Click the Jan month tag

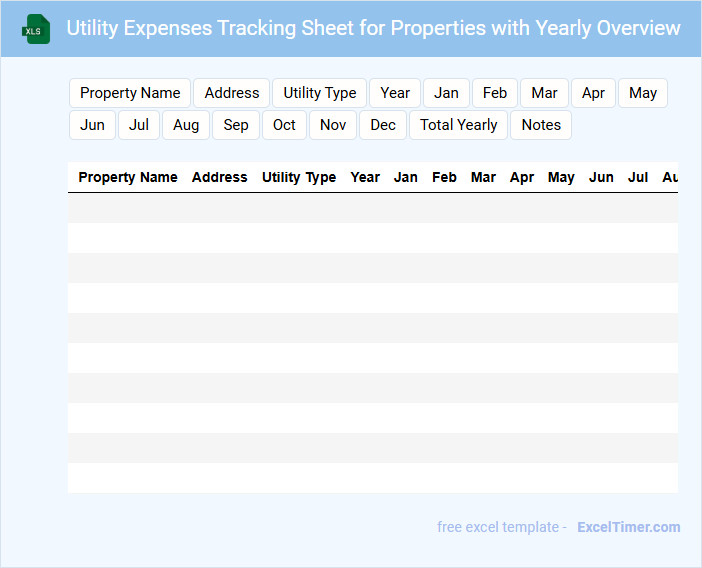tap(446, 93)
